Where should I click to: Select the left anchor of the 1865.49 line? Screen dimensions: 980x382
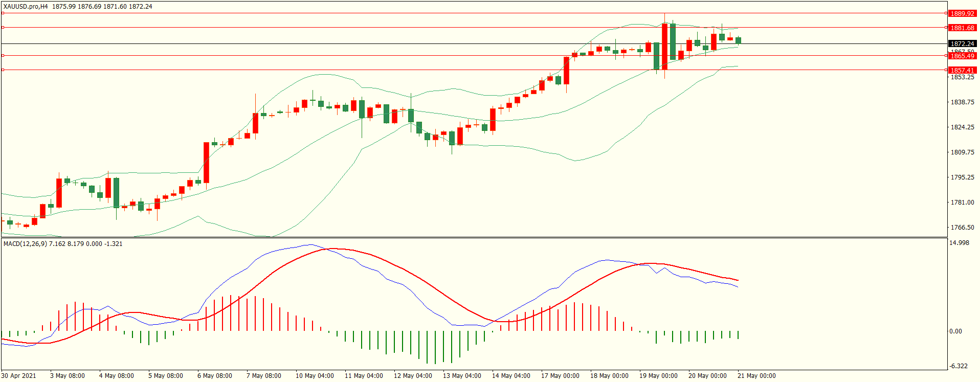(3, 56)
